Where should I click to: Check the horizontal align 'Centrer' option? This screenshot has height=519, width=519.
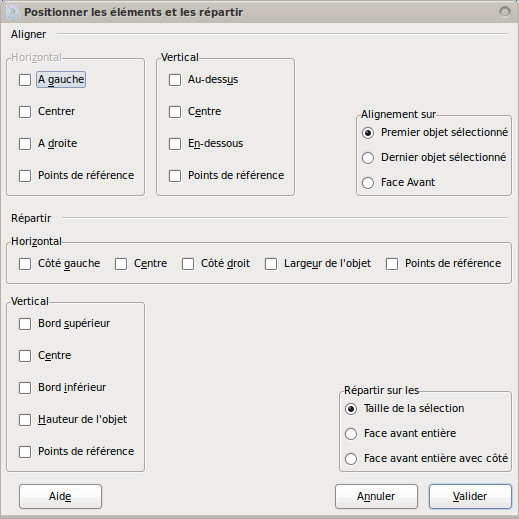click(x=25, y=112)
